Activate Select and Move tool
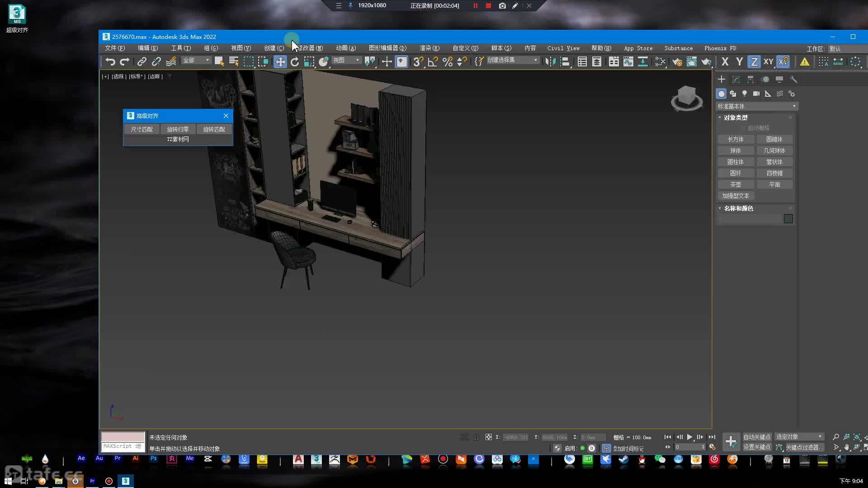This screenshot has height=488, width=868. (280, 62)
